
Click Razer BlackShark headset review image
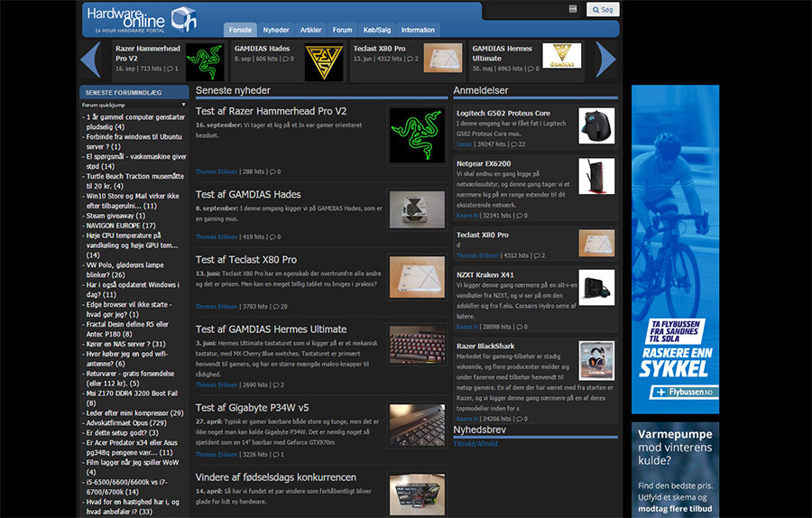pos(596,361)
